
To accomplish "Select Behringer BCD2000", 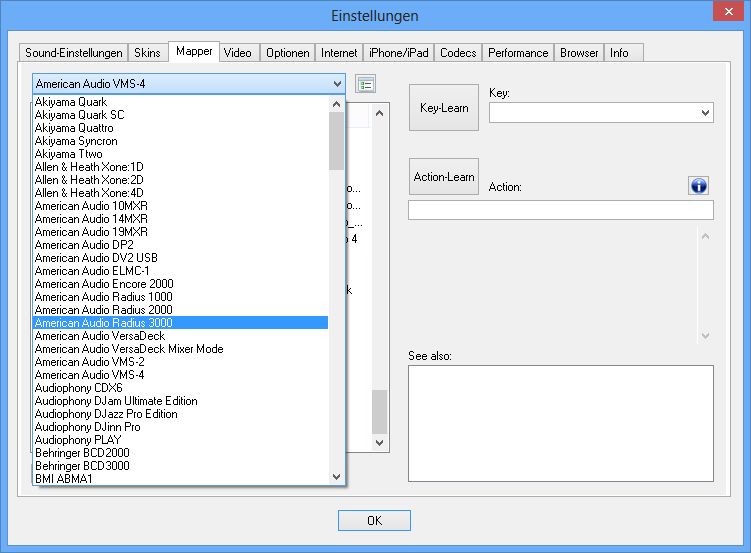I will [x=181, y=452].
